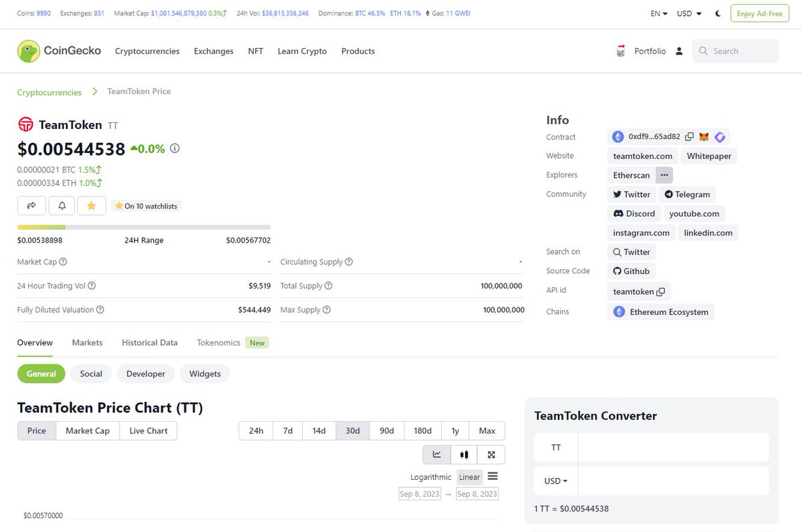Click Fully Diluted Valuation help icon
Screen dimensions: 802x532
(100, 310)
